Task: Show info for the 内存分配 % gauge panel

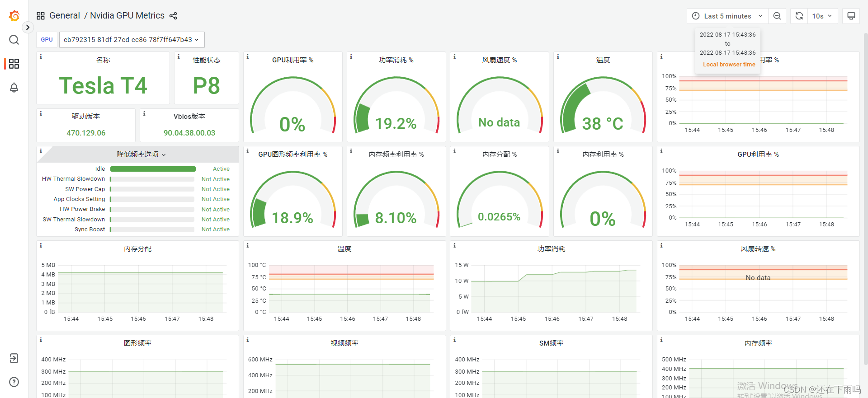Action: 454,151
